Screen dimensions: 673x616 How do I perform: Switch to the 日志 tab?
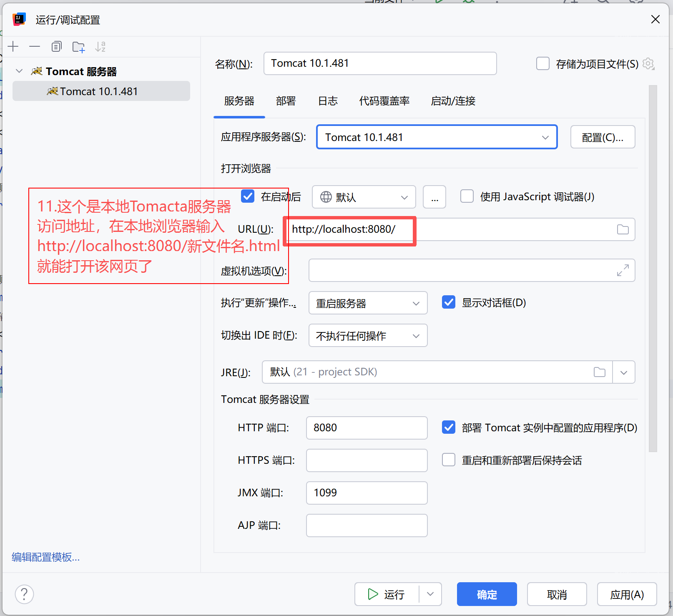pos(328,101)
